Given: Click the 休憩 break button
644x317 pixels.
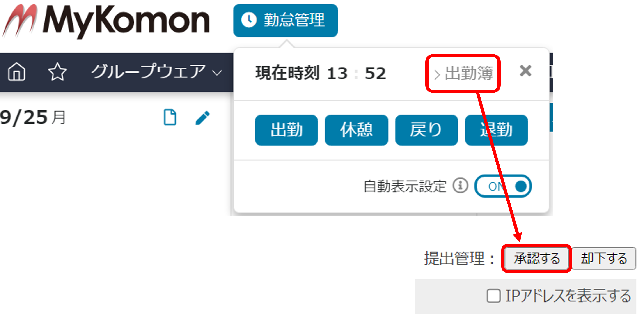Looking at the screenshot, I should [x=356, y=130].
